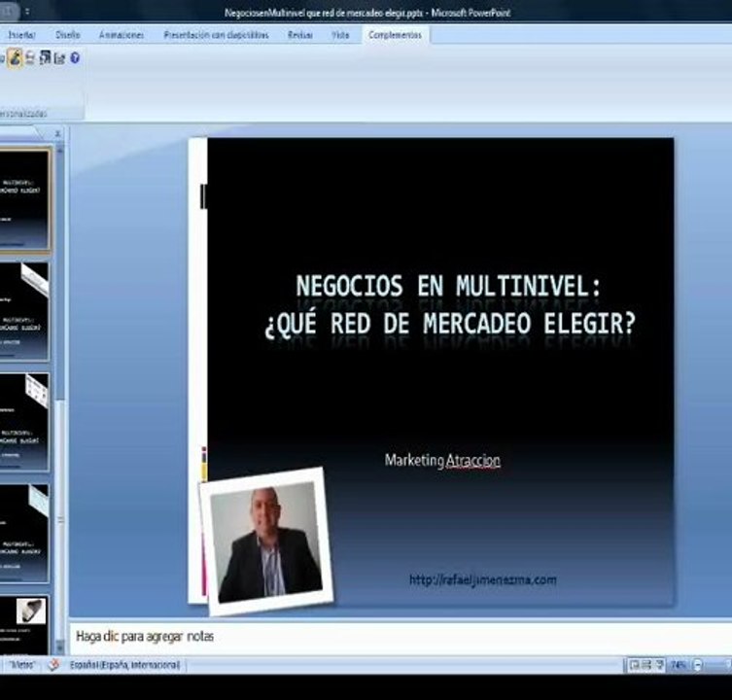Select the Complementos ribbon tab
This screenshot has height=700, width=732.
(395, 35)
